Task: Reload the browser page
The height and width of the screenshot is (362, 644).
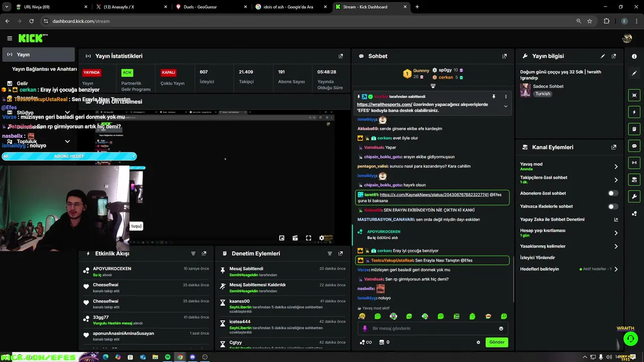Action: click(31, 21)
